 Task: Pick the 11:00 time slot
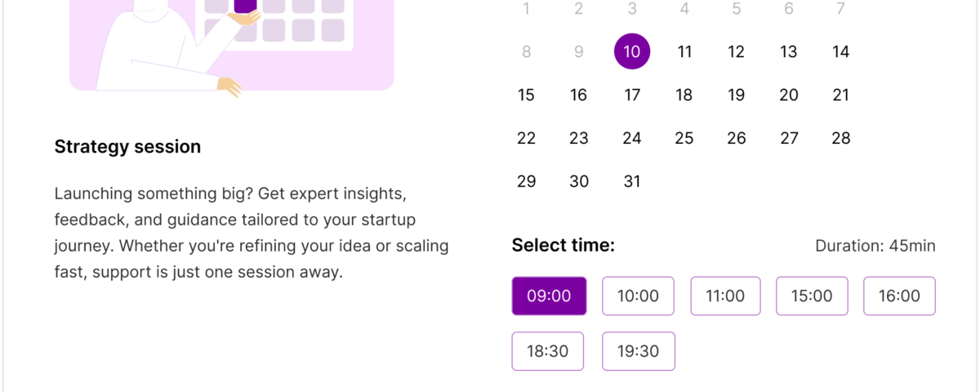click(725, 296)
